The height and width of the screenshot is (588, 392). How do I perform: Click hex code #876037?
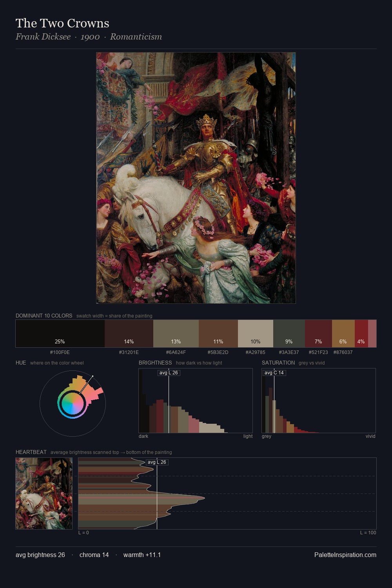[x=343, y=352]
